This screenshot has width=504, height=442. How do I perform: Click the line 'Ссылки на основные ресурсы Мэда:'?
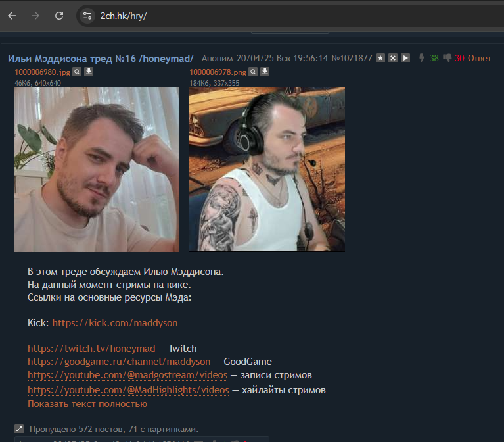(109, 297)
